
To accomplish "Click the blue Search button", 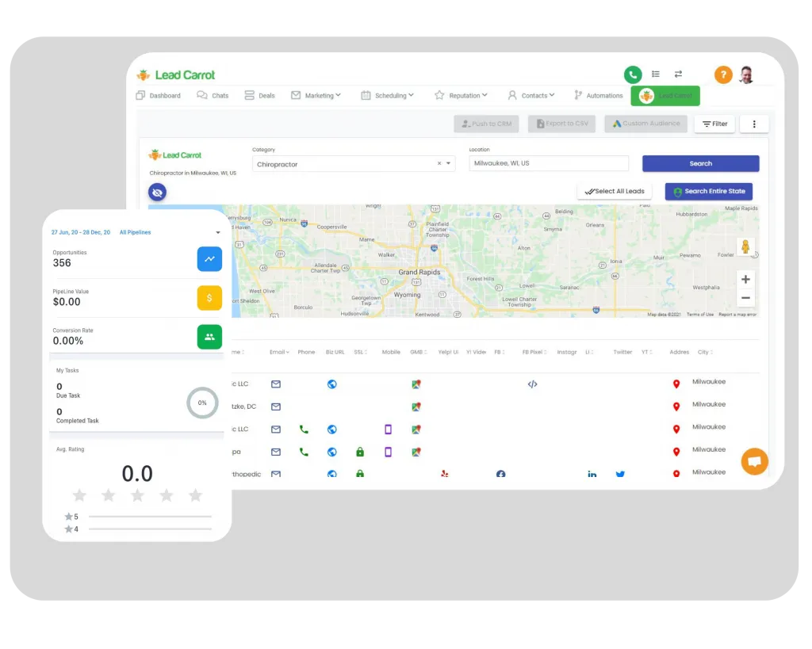I will click(x=701, y=163).
